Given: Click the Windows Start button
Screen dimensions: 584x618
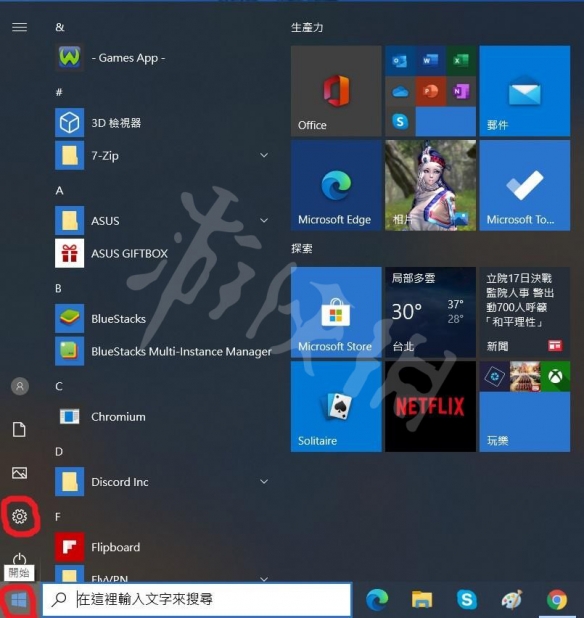Looking at the screenshot, I should 19,601.
